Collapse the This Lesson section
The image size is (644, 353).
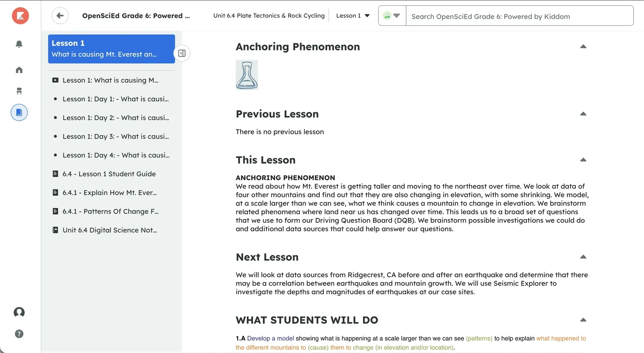coord(583,160)
